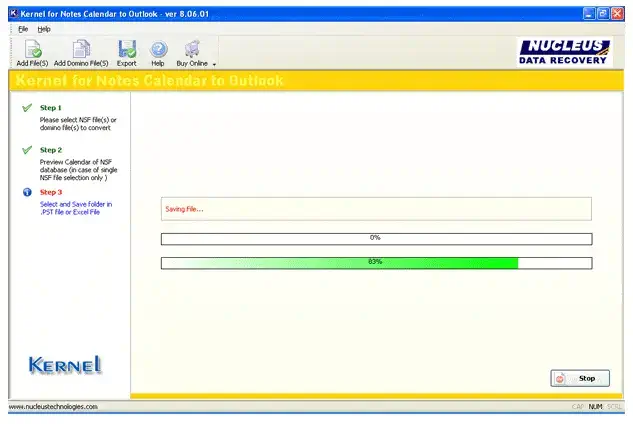Open the Help menu in menu bar
Image resolution: width=633 pixels, height=424 pixels.
pyautogui.click(x=44, y=29)
